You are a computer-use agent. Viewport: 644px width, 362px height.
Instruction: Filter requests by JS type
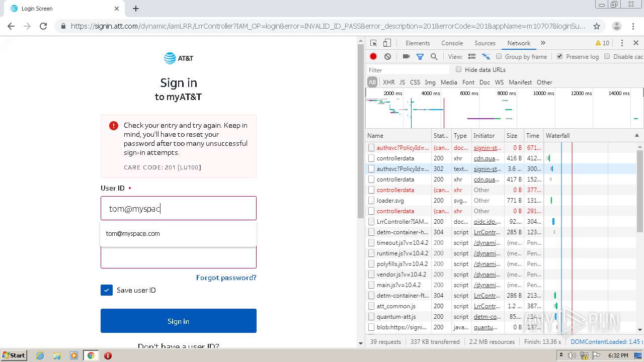point(402,82)
